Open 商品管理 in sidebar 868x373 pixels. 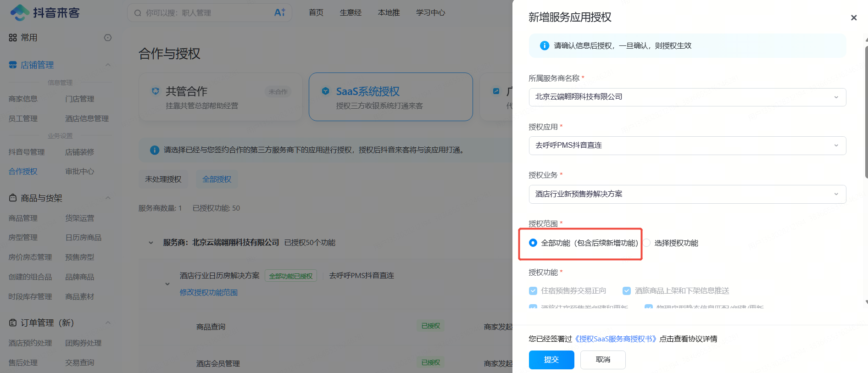point(23,218)
